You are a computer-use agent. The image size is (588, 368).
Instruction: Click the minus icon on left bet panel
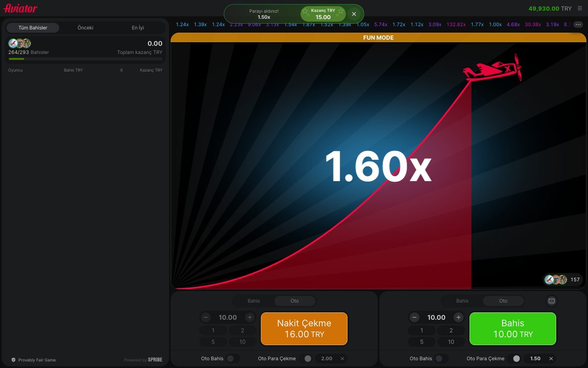[206, 317]
